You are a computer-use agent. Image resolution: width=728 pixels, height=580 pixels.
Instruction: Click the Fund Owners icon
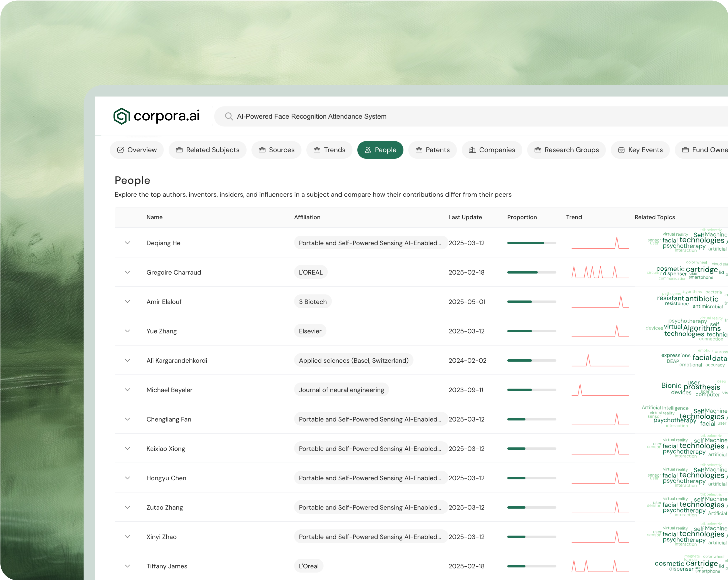tap(685, 150)
